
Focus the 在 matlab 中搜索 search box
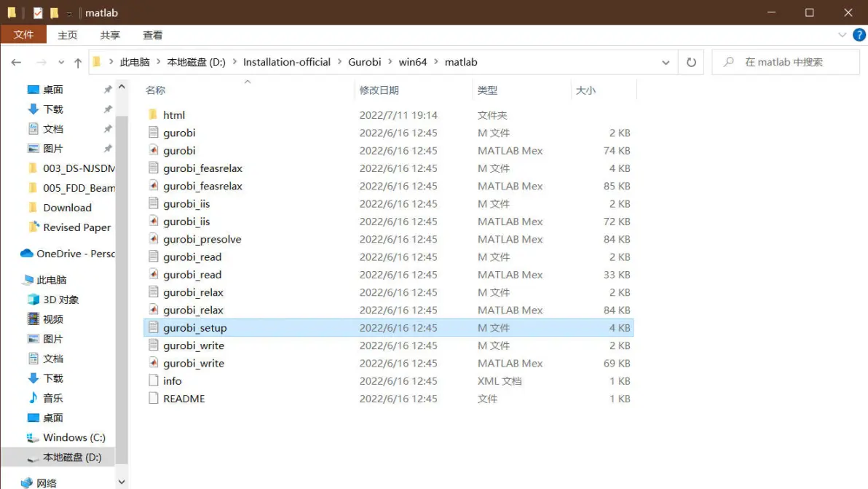(x=786, y=62)
